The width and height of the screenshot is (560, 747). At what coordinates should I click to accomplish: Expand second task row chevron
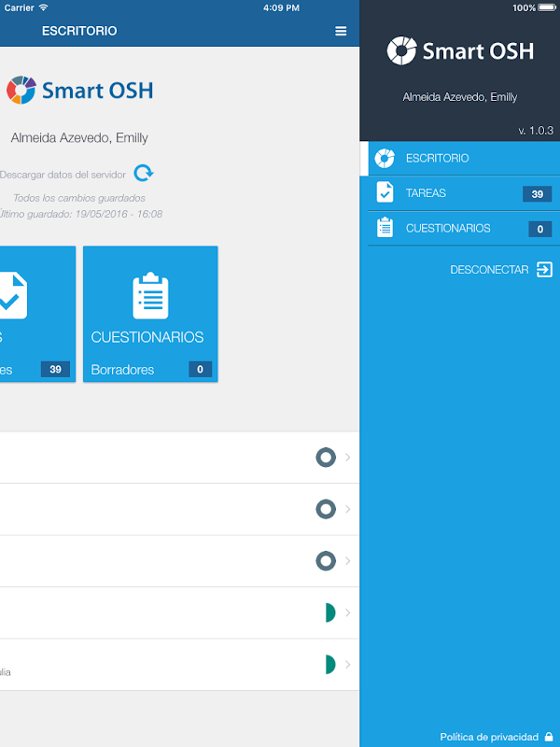[347, 509]
